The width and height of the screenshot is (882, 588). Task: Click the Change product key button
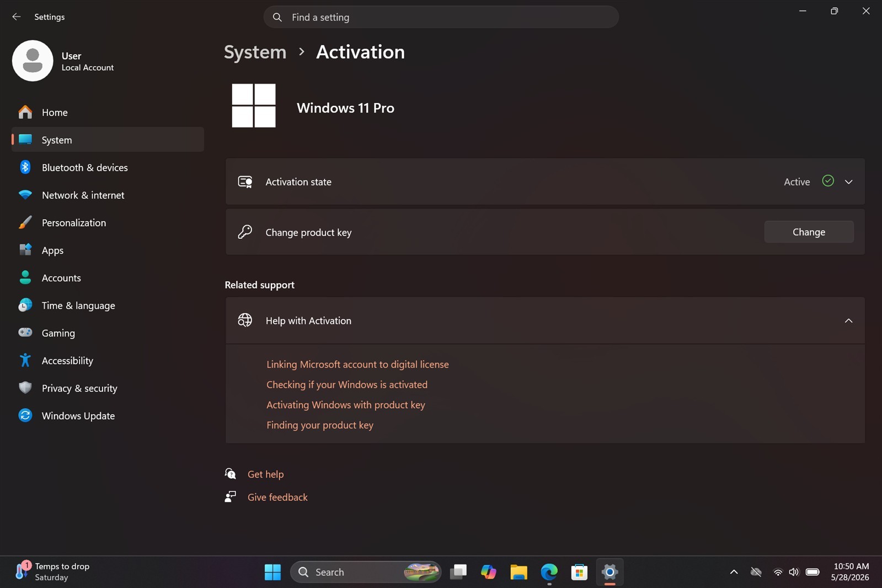(809, 232)
